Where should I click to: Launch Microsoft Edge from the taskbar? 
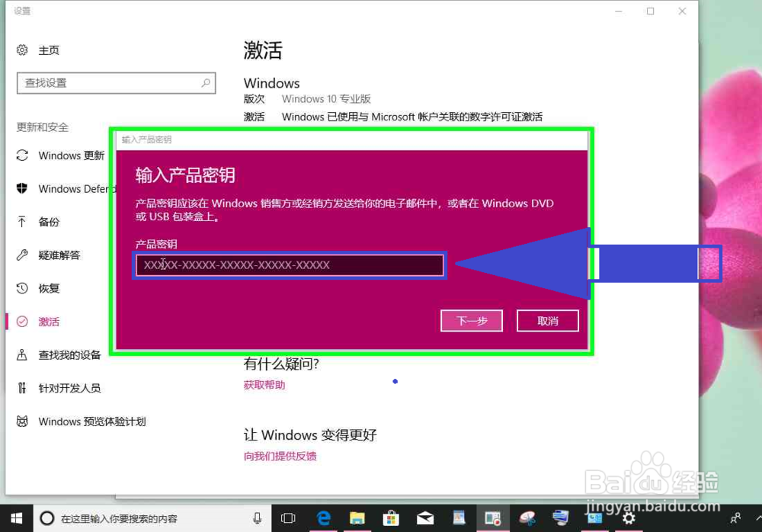(x=323, y=518)
